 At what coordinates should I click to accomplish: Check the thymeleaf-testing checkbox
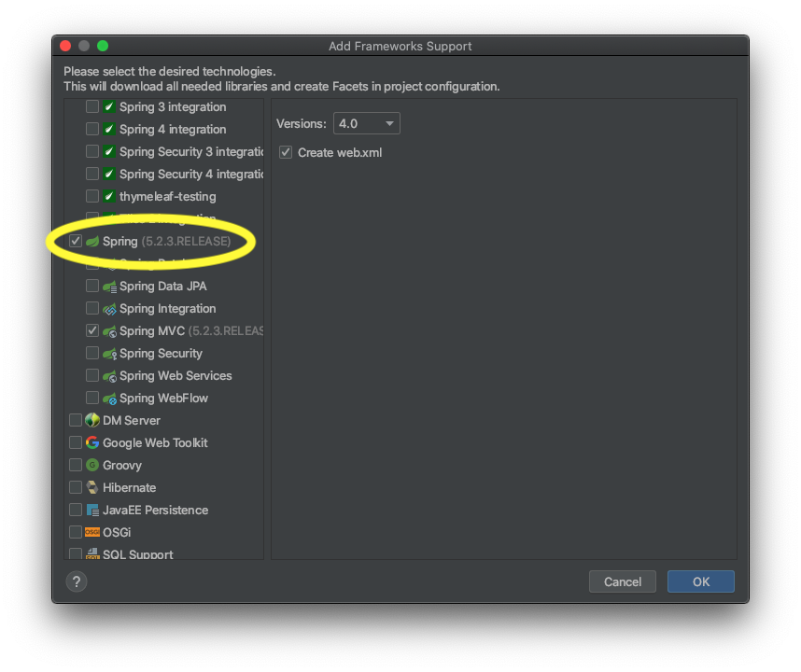(92, 196)
